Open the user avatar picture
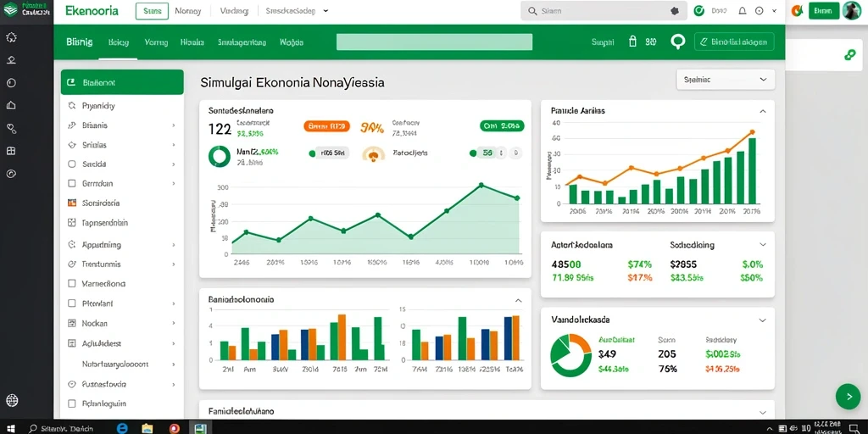The width and height of the screenshot is (868, 434). coord(851,10)
